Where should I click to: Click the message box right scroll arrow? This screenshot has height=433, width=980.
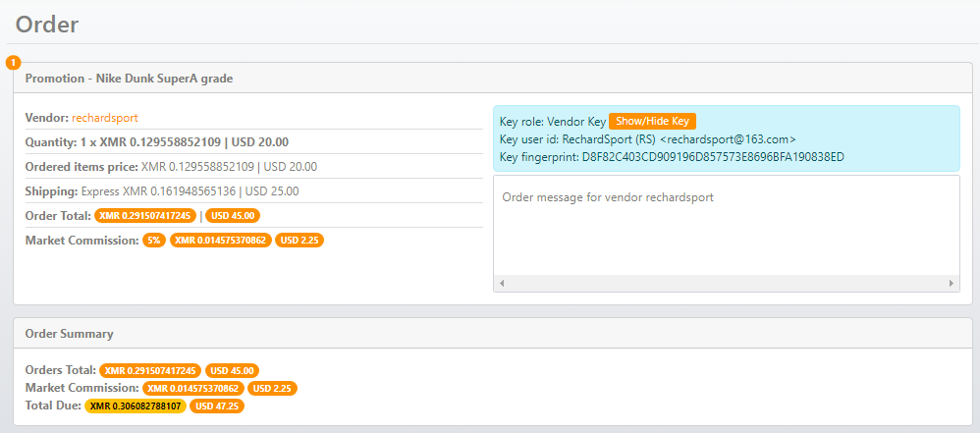point(952,284)
